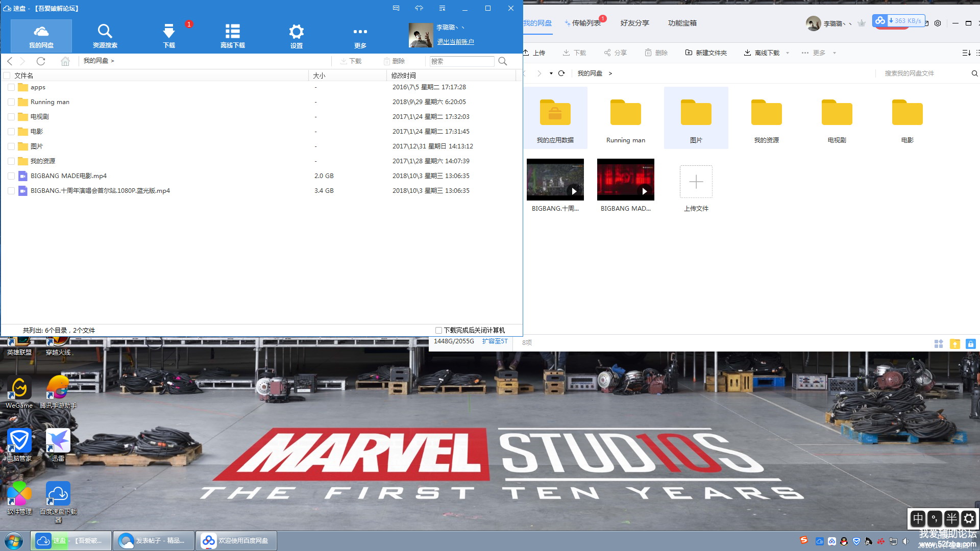Expand 我的网盘 breadcrumb arrow in Baidu Netdisk
Screen dimensions: 980x551
pos(610,73)
